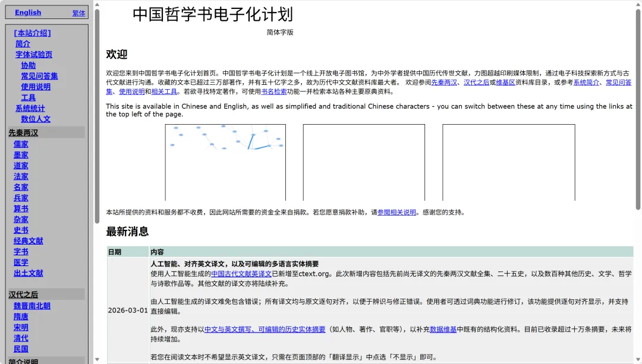
Task: Open 数位人文 sidebar link
Action: (36, 119)
